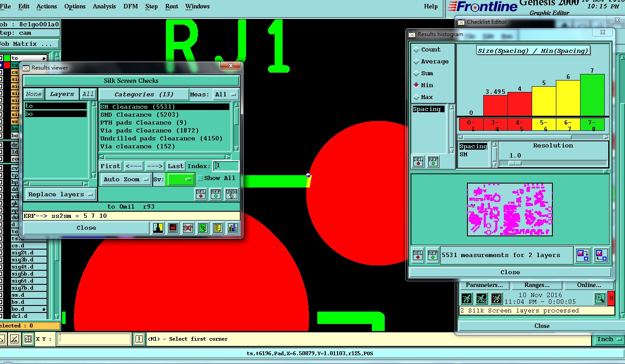Open the Analysis menu
625x364 pixels.
[x=104, y=6]
